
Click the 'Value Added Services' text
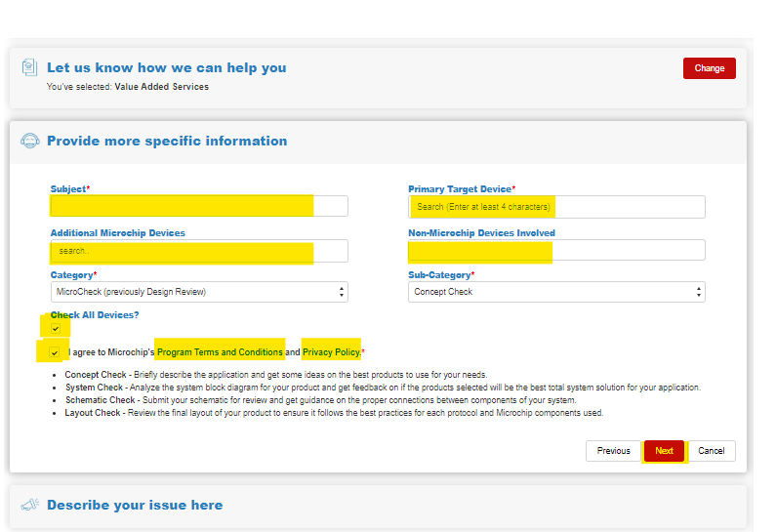click(x=162, y=87)
